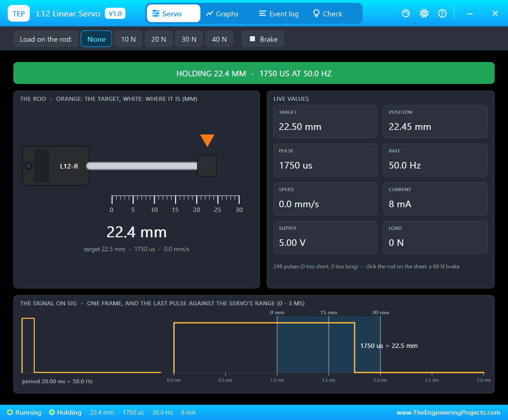
Task: Switch to the Servo tab
Action: (x=174, y=13)
